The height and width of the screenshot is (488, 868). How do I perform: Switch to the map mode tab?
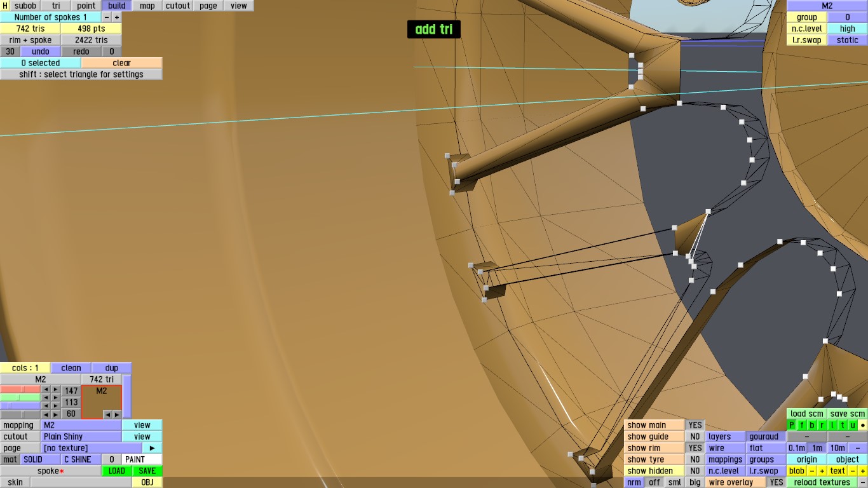[x=147, y=6]
